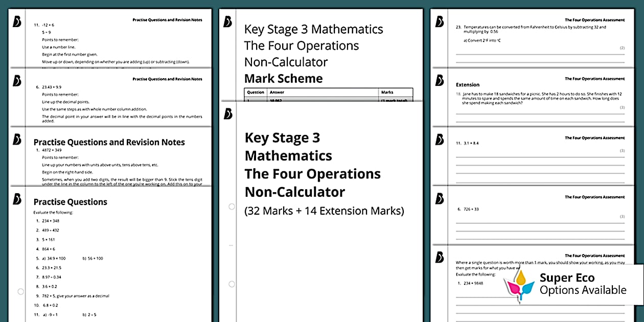Screen dimensions: 644x322
Task: Click the logo on the Extension question page
Action: pyautogui.click(x=439, y=81)
